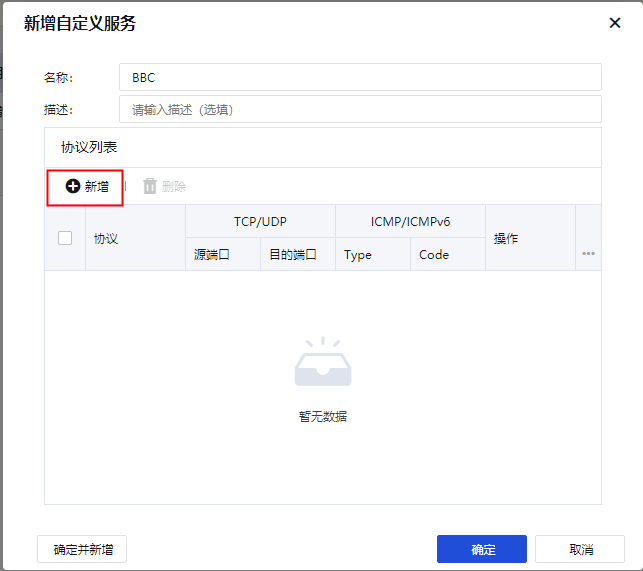Click the ICMP/ICMPv6 column group header

click(x=410, y=222)
